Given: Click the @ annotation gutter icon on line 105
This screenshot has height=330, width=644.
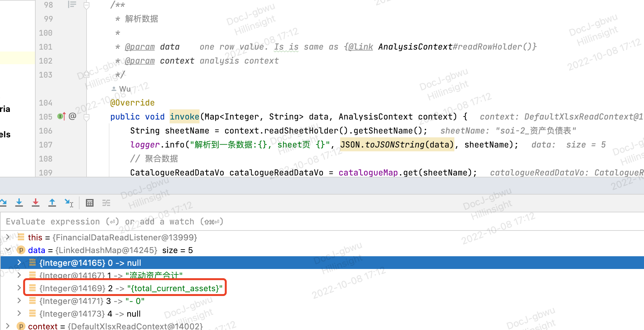Looking at the screenshot, I should [73, 116].
